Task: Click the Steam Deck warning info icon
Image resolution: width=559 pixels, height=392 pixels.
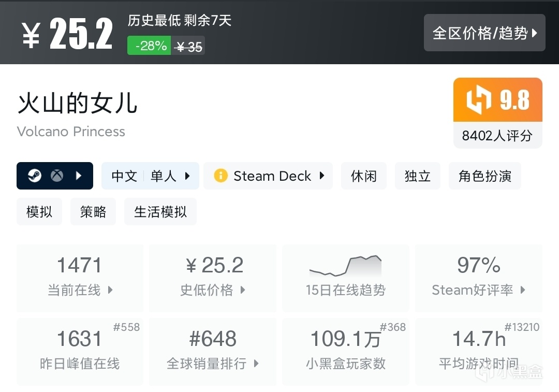Action: tap(220, 176)
